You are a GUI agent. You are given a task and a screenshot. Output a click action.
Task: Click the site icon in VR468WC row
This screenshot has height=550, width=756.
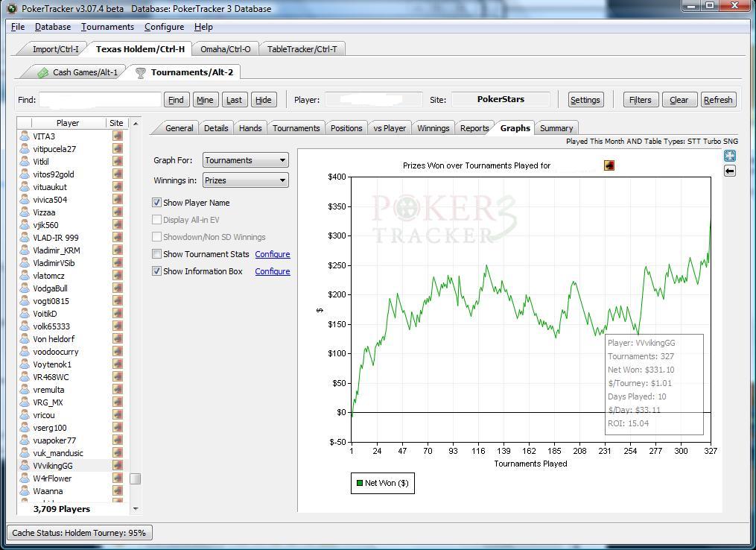point(117,377)
